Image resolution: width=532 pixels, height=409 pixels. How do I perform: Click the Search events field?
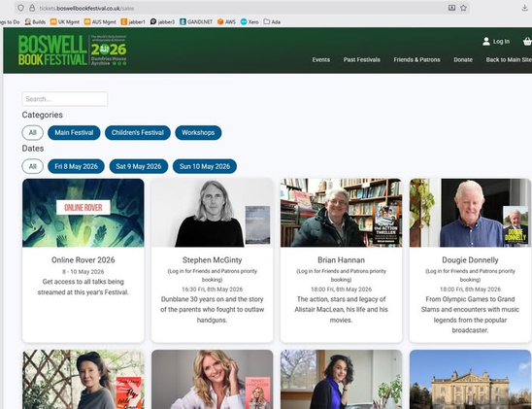click(65, 99)
